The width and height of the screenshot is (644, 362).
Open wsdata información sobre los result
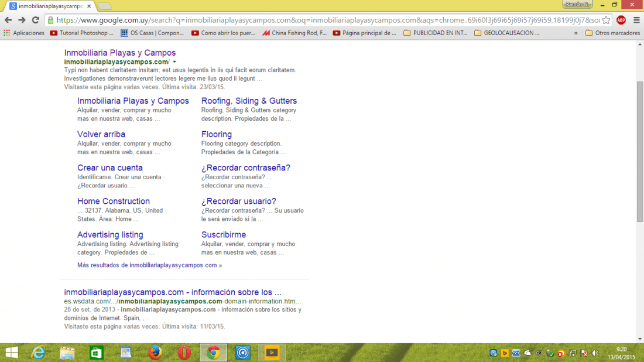click(x=173, y=292)
